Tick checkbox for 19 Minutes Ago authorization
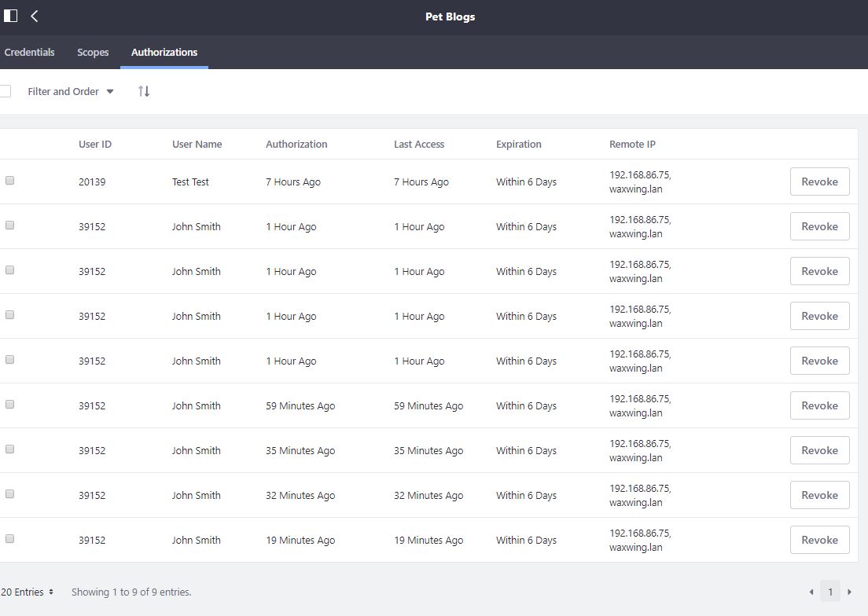This screenshot has height=616, width=868. pyautogui.click(x=9, y=539)
